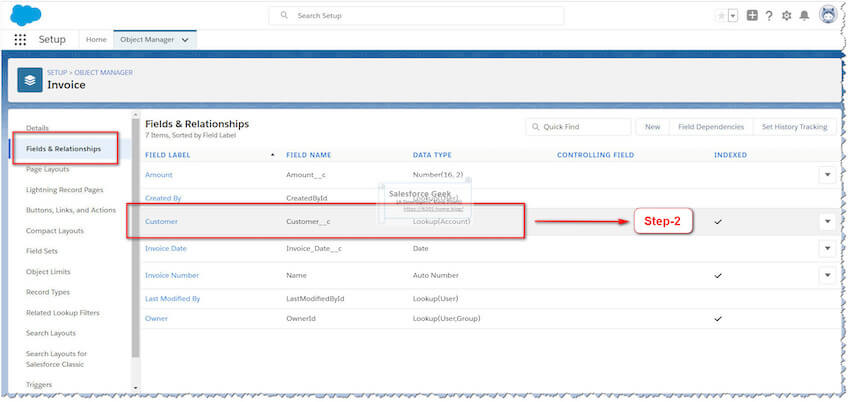Open the Amount field link
Viewport: 850px width, 402px height.
tap(159, 175)
